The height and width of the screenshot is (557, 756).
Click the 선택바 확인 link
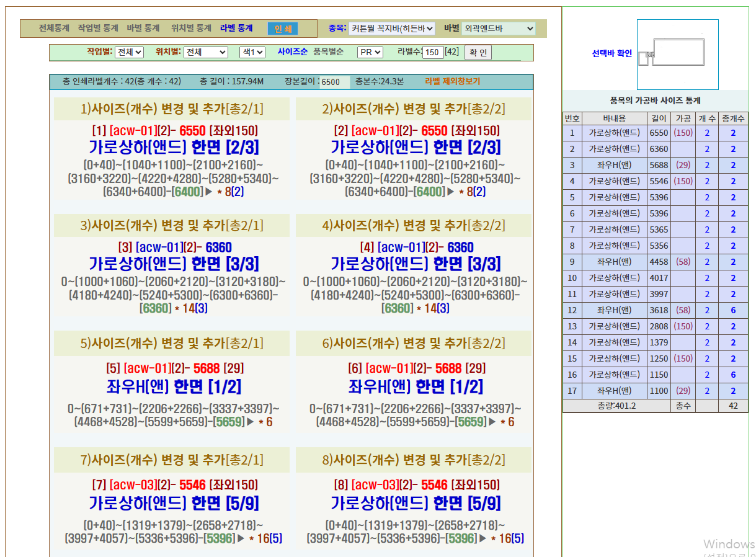tap(612, 54)
